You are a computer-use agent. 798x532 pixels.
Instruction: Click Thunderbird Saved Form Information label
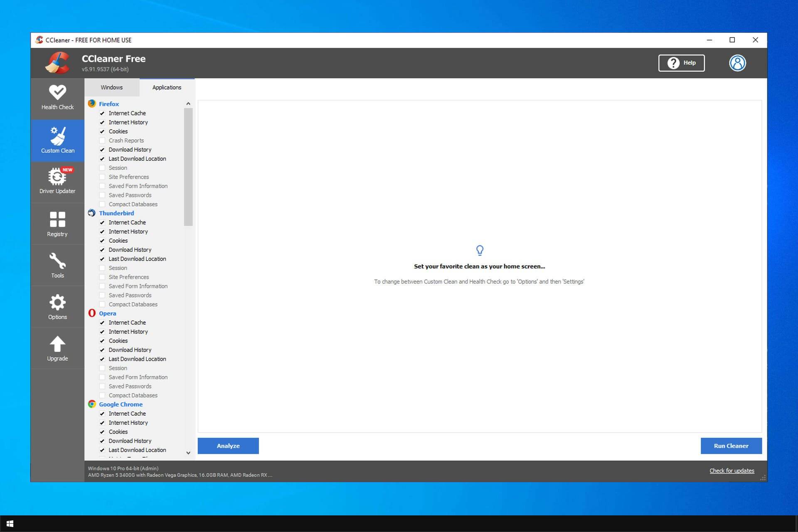(x=138, y=286)
